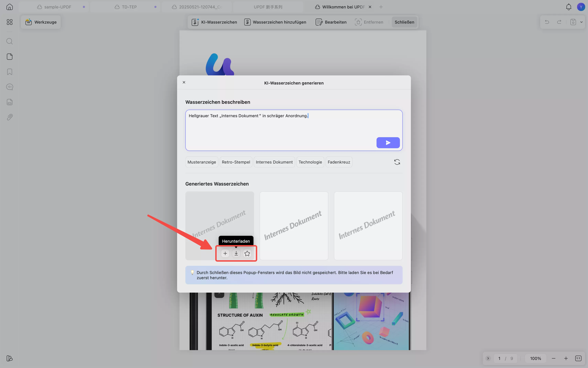Open the attachments paperclip panel
Viewport: 588px width, 368px height.
click(9, 117)
